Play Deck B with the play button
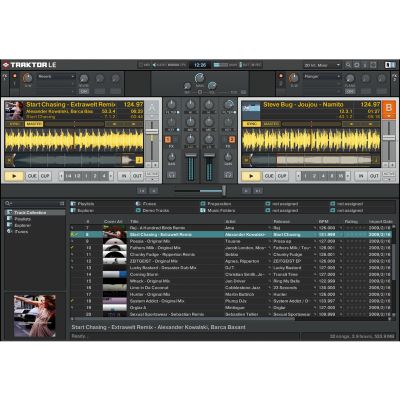 click(x=251, y=176)
